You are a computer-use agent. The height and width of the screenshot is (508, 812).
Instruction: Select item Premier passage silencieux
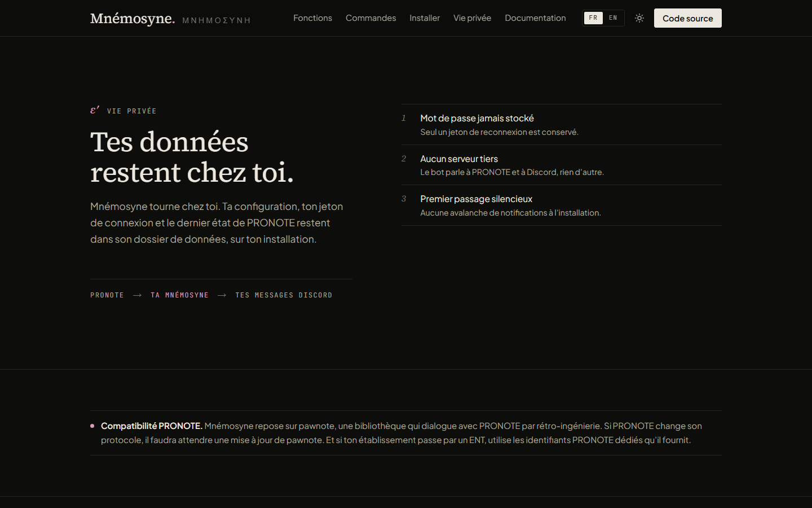[x=476, y=199]
